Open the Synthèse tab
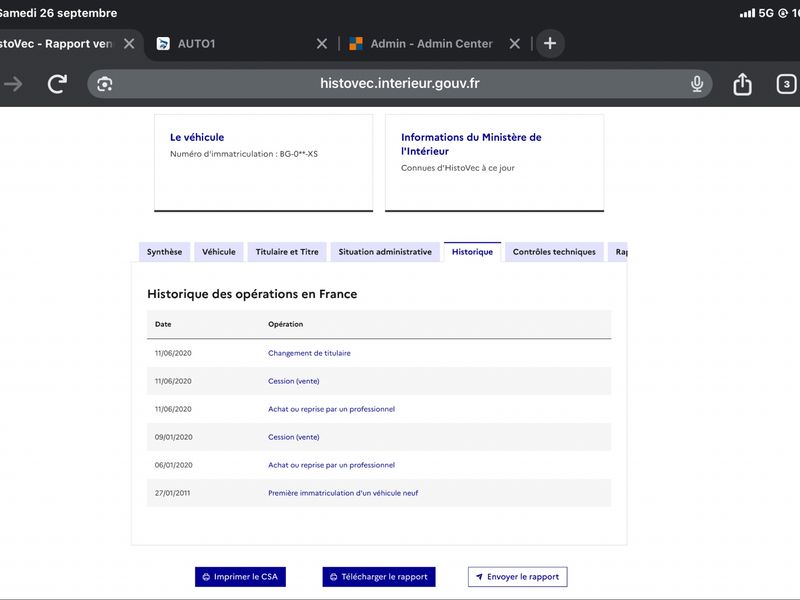Image resolution: width=800 pixels, height=600 pixels. [164, 252]
